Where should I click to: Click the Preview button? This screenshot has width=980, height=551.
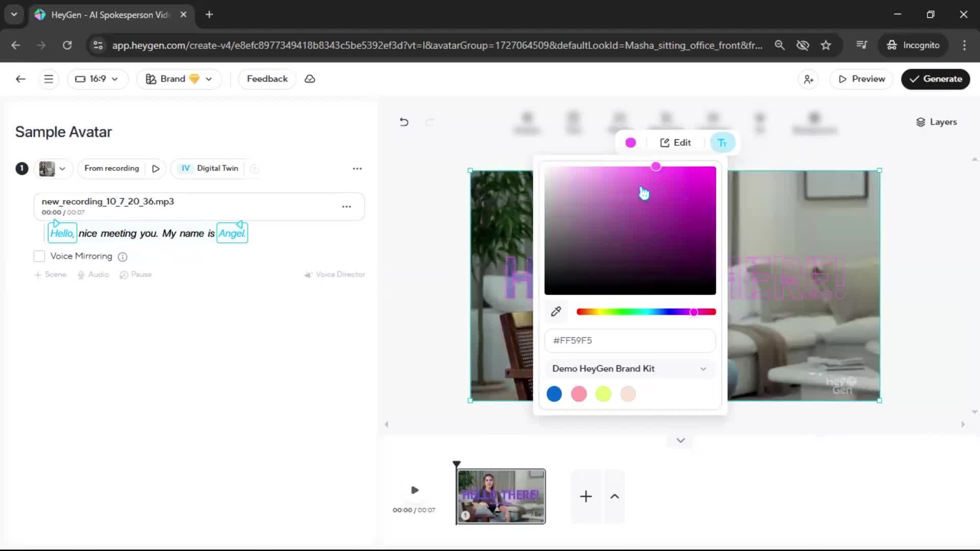tap(862, 79)
